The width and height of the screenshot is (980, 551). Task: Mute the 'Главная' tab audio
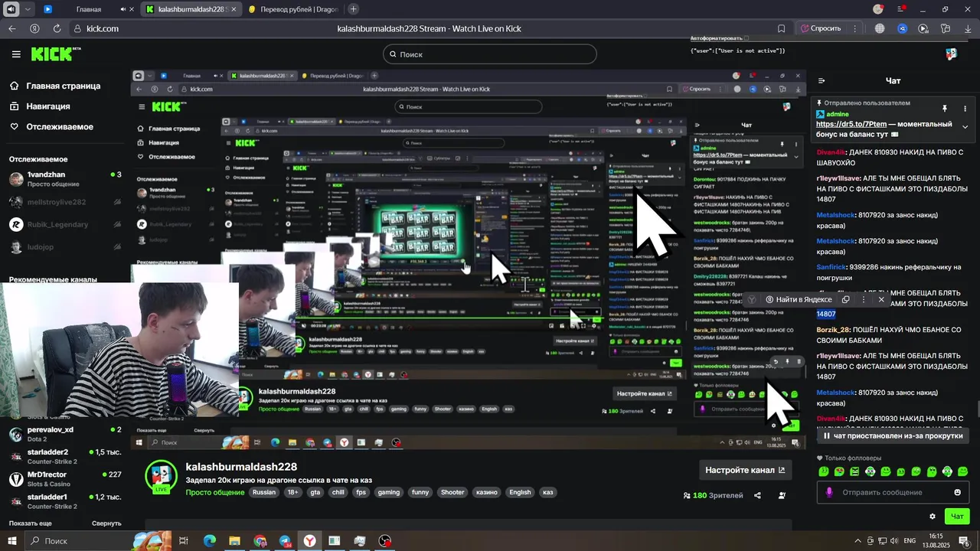[x=123, y=9]
